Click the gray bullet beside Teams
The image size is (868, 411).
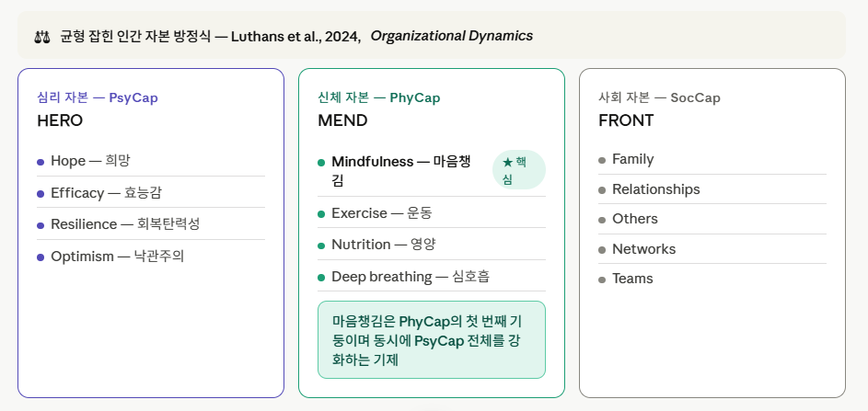602,280
